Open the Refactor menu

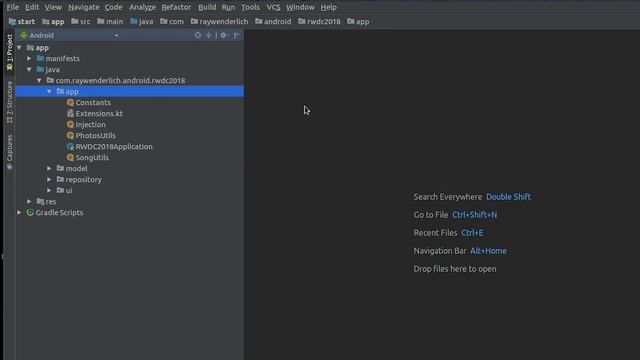pos(176,7)
